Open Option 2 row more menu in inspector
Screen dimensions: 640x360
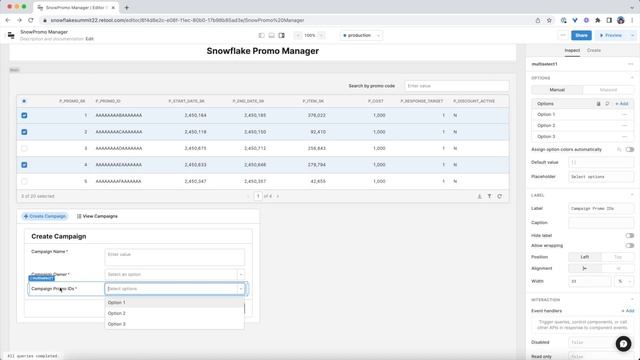coord(624,126)
